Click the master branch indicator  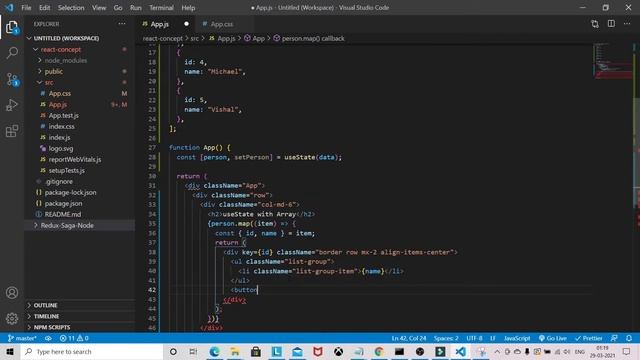click(22, 338)
